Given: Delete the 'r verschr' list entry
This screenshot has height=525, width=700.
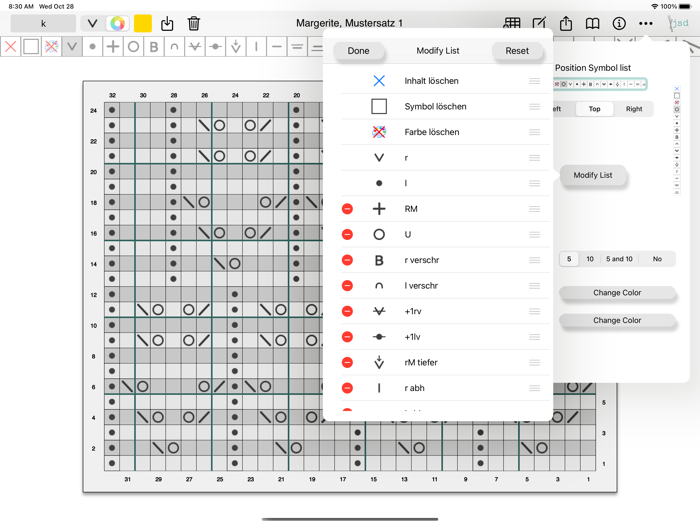Looking at the screenshot, I should (347, 260).
